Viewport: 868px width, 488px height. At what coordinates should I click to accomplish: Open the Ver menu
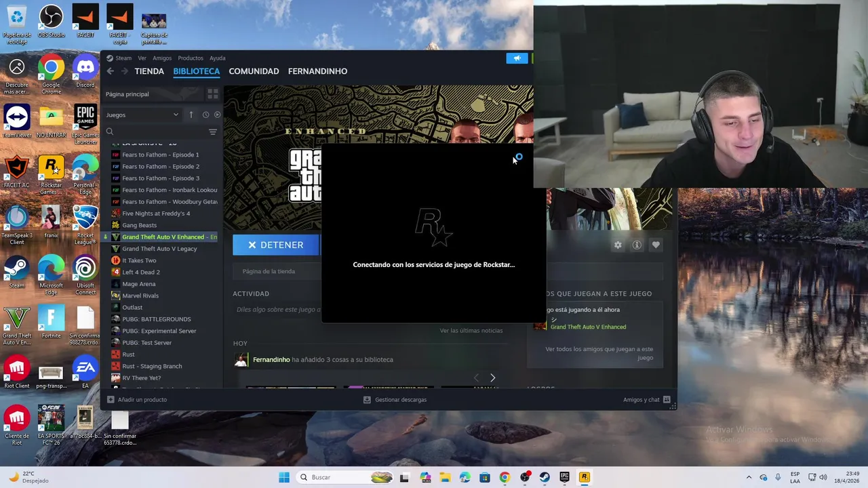click(x=142, y=58)
